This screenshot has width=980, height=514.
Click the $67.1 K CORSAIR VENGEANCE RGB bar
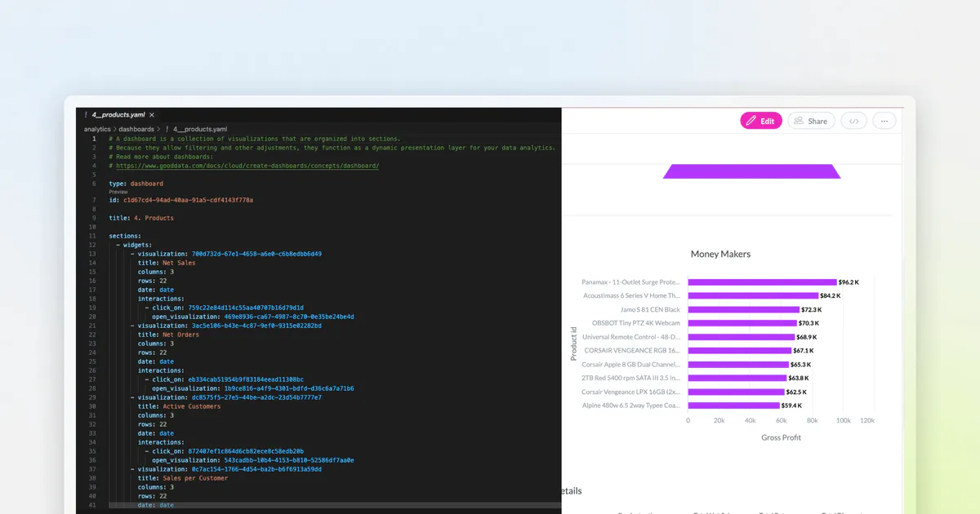pyautogui.click(x=740, y=351)
